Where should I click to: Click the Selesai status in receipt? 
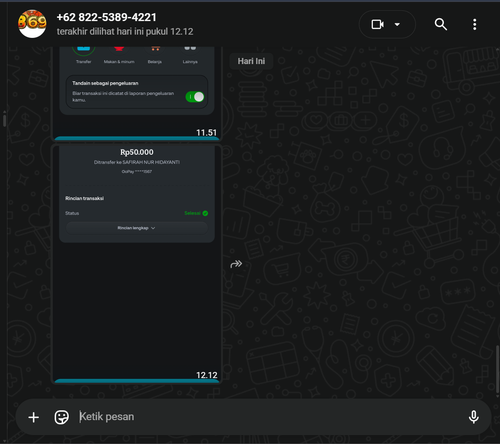[x=196, y=213]
